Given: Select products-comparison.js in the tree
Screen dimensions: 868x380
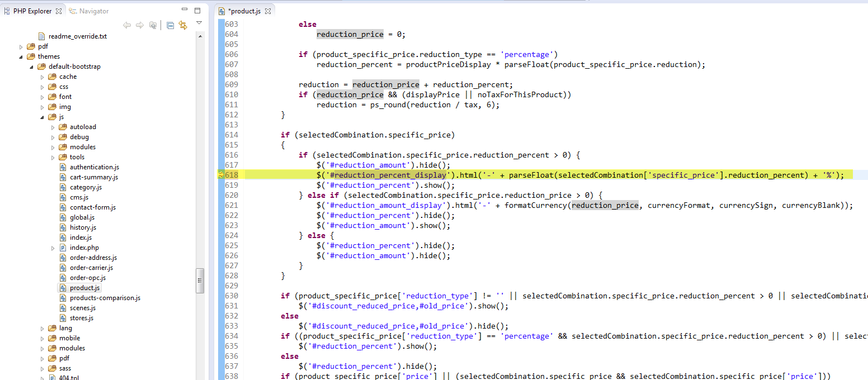Looking at the screenshot, I should pos(105,298).
